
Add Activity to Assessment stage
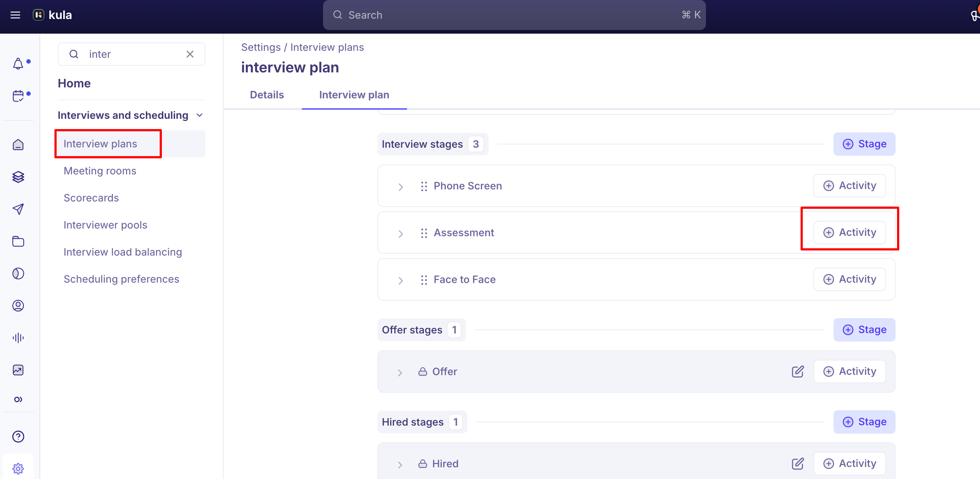(x=849, y=232)
